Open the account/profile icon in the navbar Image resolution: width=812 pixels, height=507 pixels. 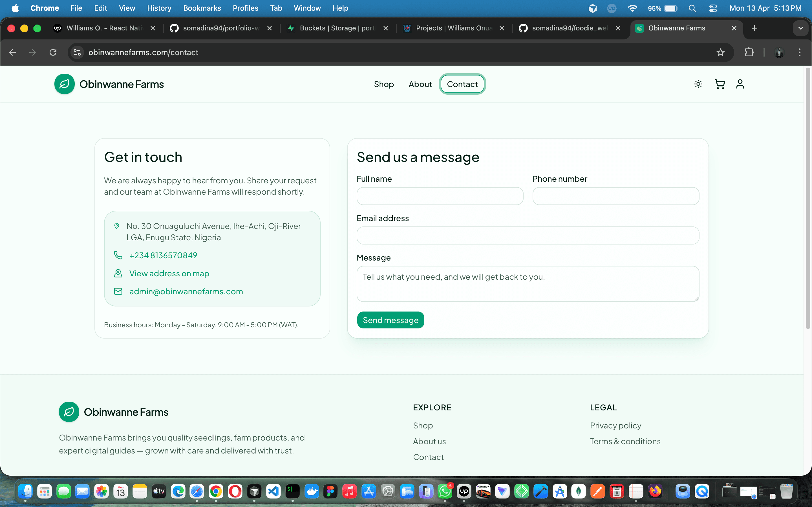pyautogui.click(x=741, y=84)
